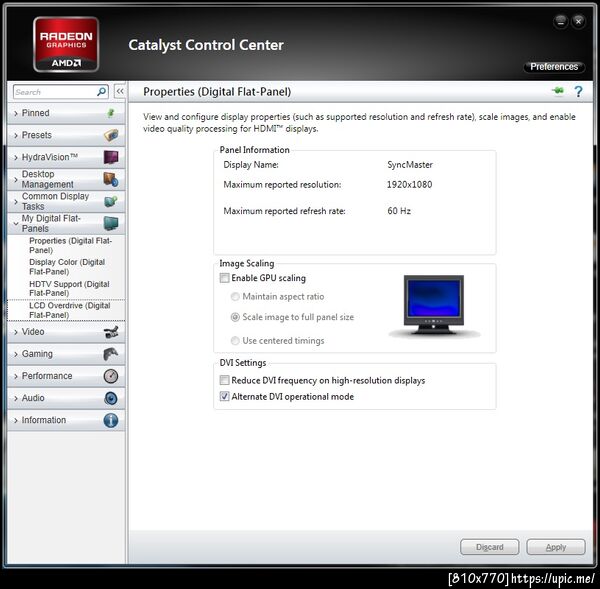Expand the Presets section
Viewport: 600px width, 589px height.
point(66,135)
